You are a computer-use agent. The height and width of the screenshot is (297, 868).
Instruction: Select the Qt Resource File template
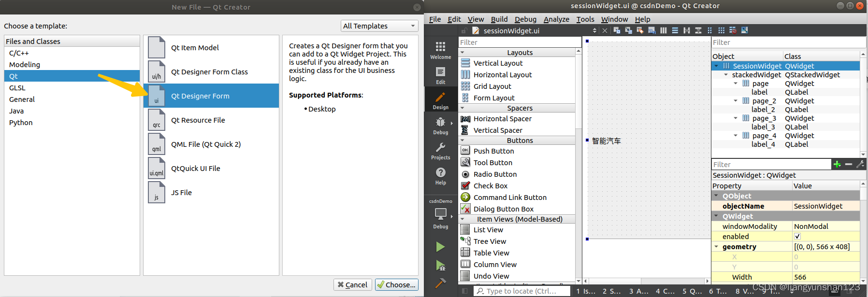[211, 120]
